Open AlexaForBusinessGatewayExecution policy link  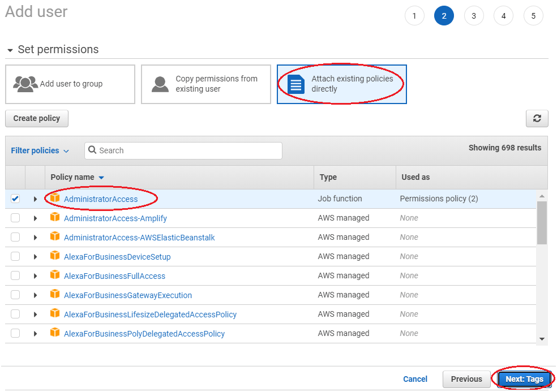(x=128, y=295)
